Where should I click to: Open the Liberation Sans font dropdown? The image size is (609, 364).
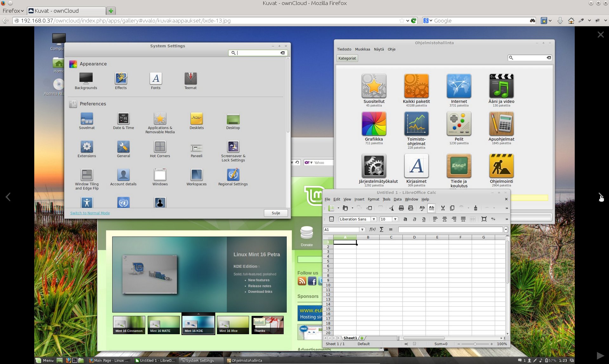tap(374, 219)
